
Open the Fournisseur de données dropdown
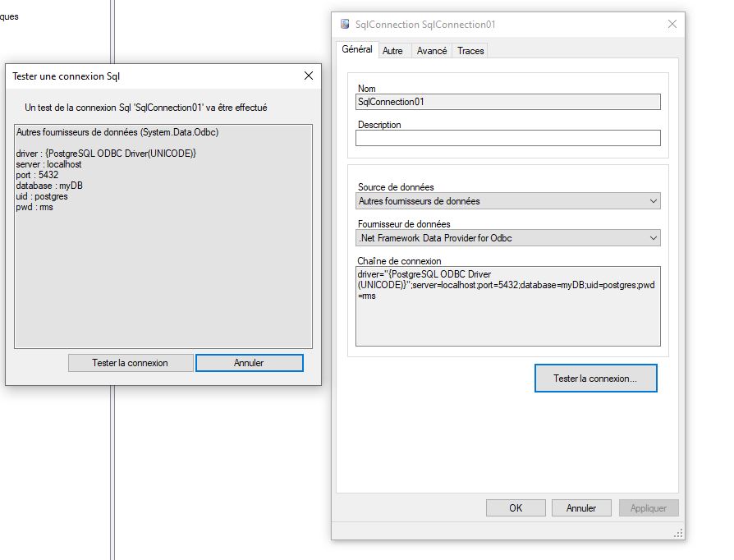click(508, 238)
